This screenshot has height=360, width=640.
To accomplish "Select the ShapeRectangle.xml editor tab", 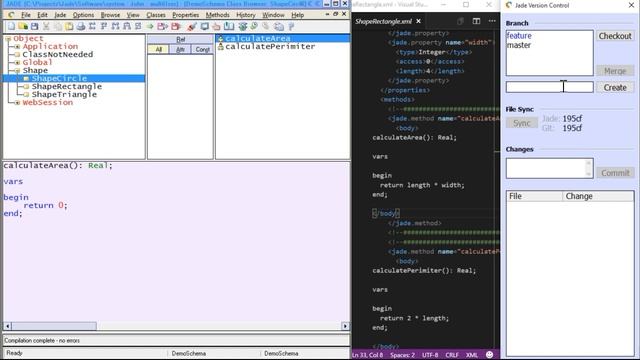I will tap(383, 21).
